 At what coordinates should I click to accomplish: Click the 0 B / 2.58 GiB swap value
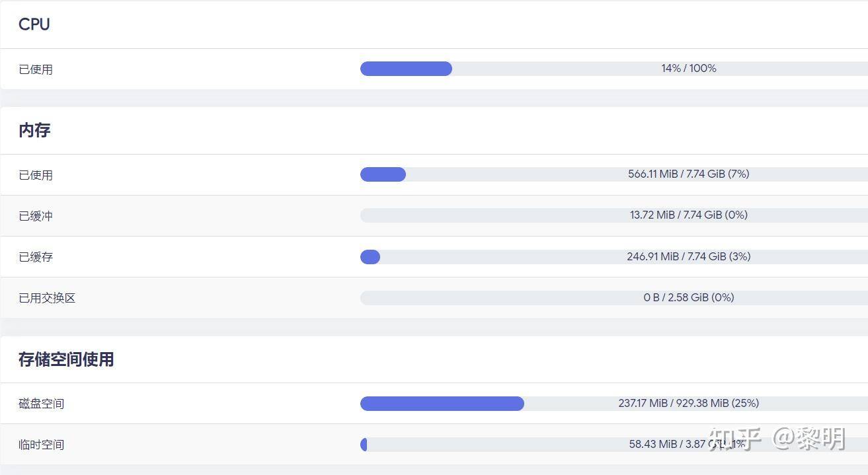pyautogui.click(x=688, y=297)
